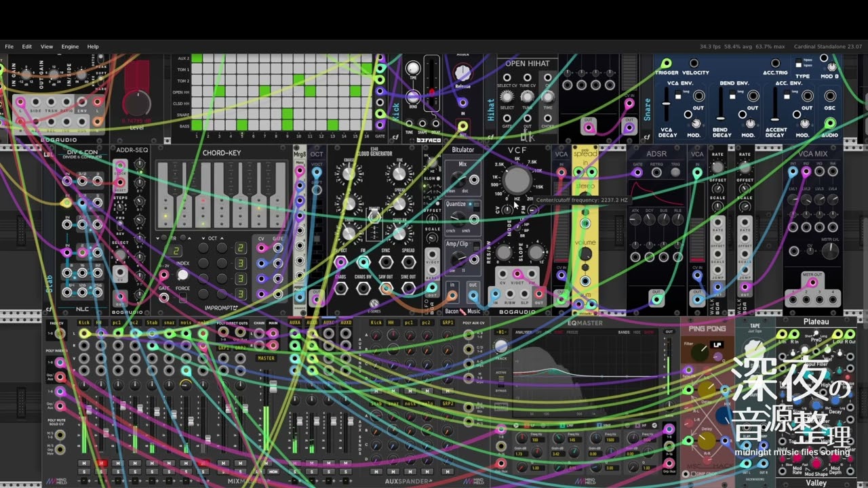Click MixMaster Kick left input jack
Screen dimensions: 868x488
click(84, 333)
